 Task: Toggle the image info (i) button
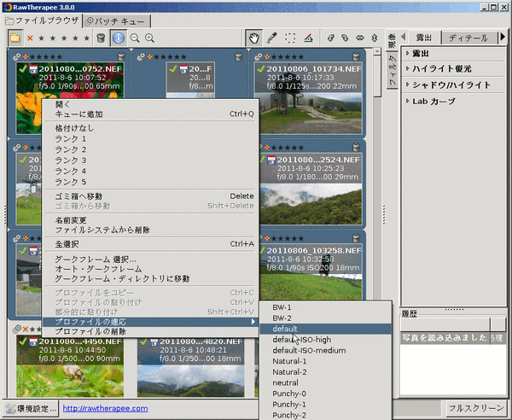[119, 38]
